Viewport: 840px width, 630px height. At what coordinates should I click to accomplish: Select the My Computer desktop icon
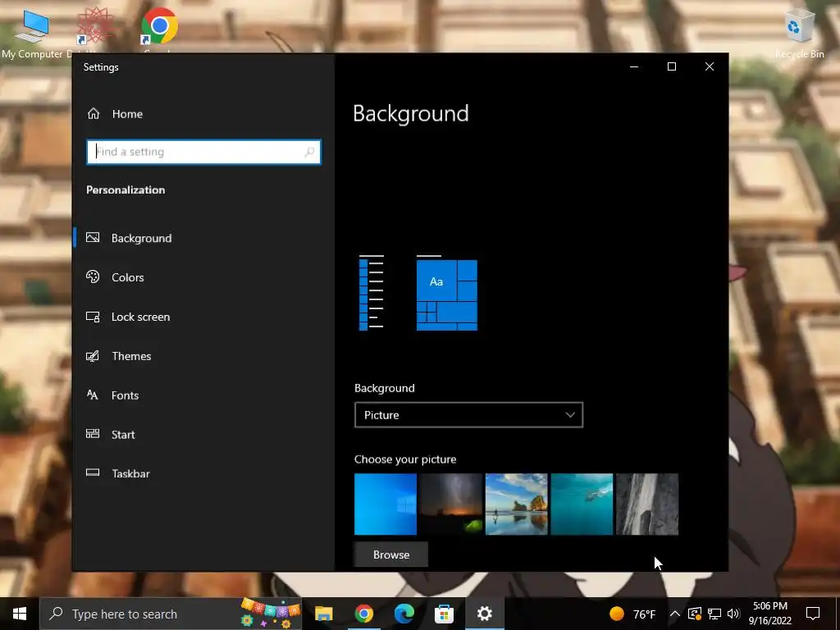[x=32, y=32]
